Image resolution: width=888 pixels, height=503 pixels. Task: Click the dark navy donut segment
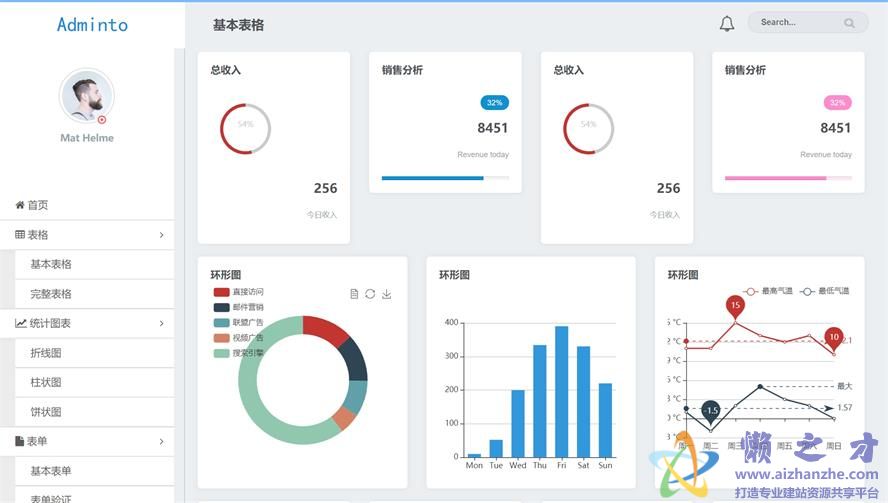click(355, 360)
